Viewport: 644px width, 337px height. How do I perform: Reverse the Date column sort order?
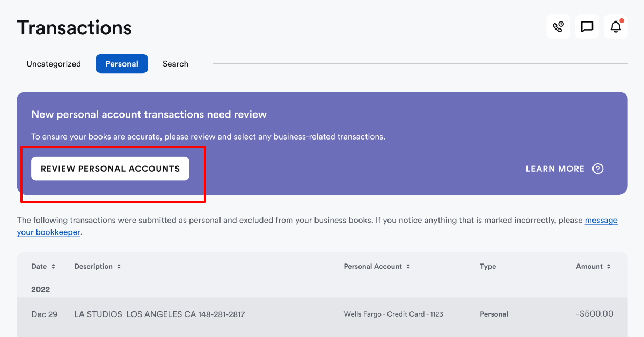tap(52, 266)
